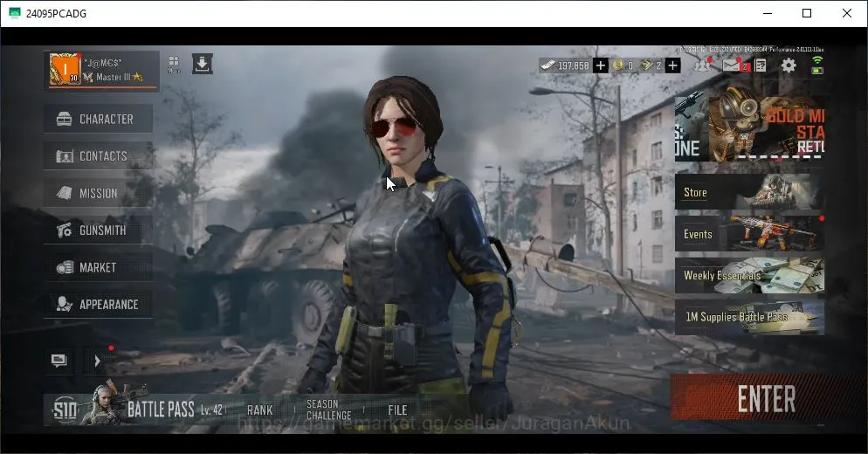Open the SEASON CHALLENGE tab
This screenshot has height=454, width=868.
click(329, 409)
